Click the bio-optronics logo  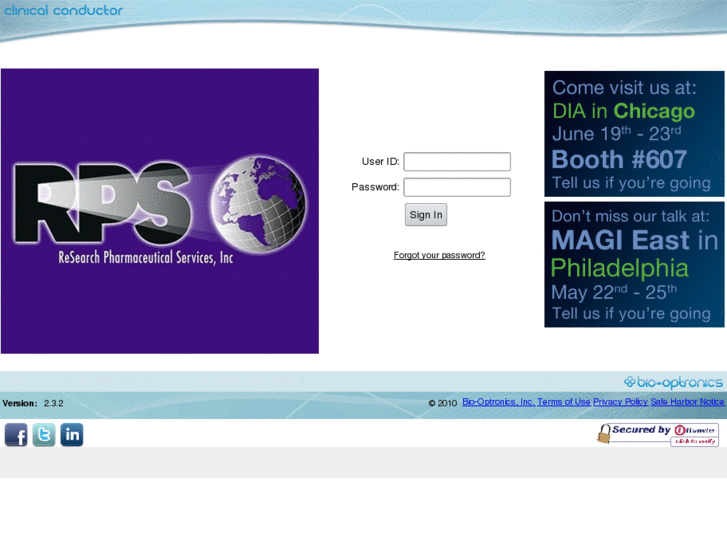(x=673, y=382)
